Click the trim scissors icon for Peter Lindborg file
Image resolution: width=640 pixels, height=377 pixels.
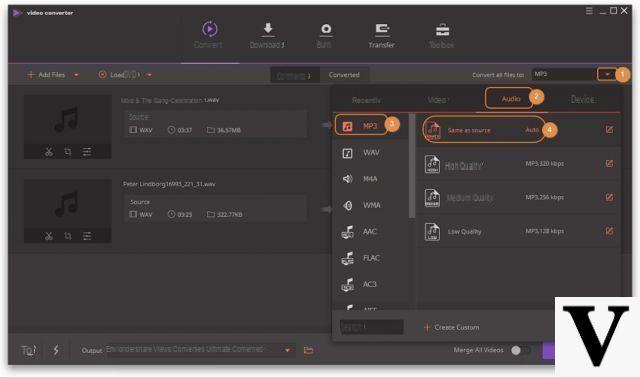[x=49, y=236]
